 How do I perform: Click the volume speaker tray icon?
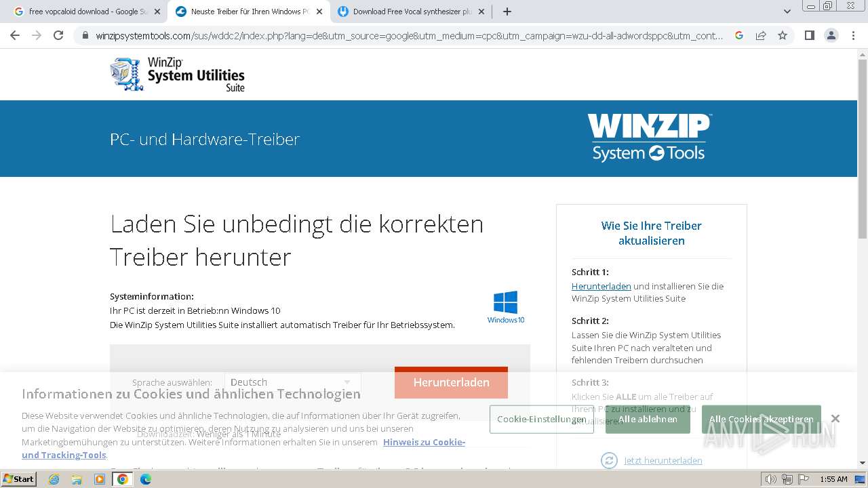[x=771, y=479]
